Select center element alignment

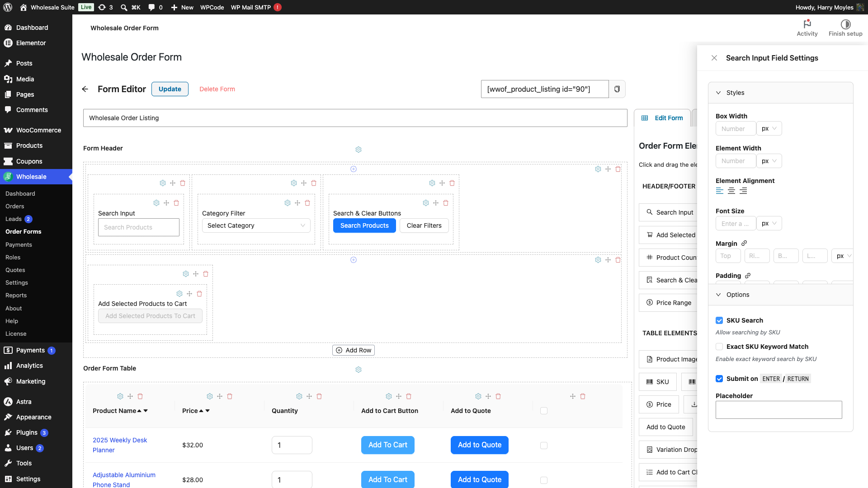click(x=731, y=191)
